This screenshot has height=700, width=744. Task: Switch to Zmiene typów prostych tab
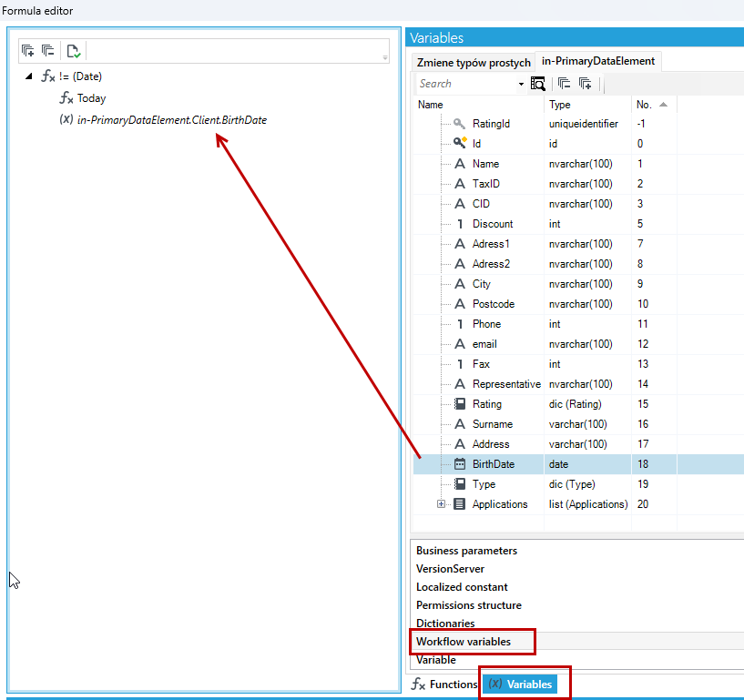tap(473, 63)
